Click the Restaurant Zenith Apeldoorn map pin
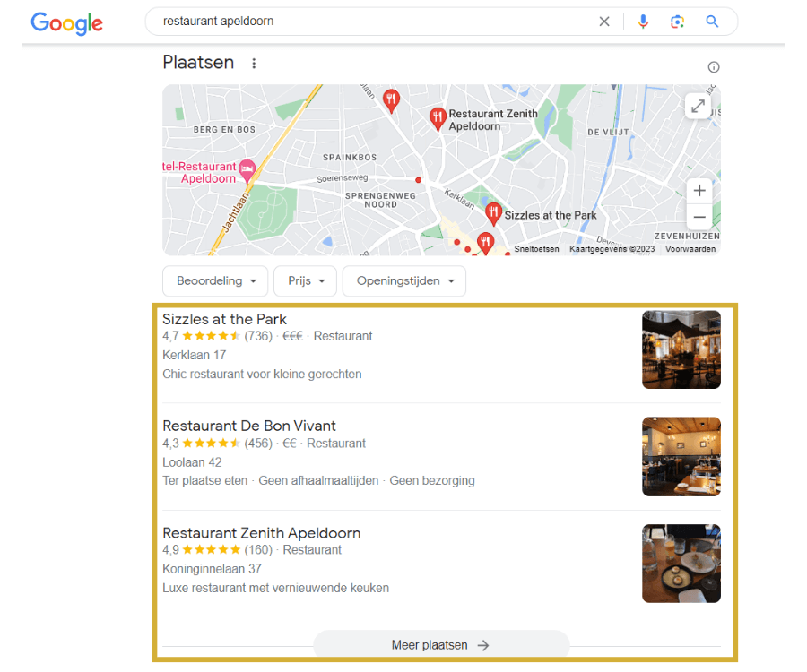 click(438, 118)
